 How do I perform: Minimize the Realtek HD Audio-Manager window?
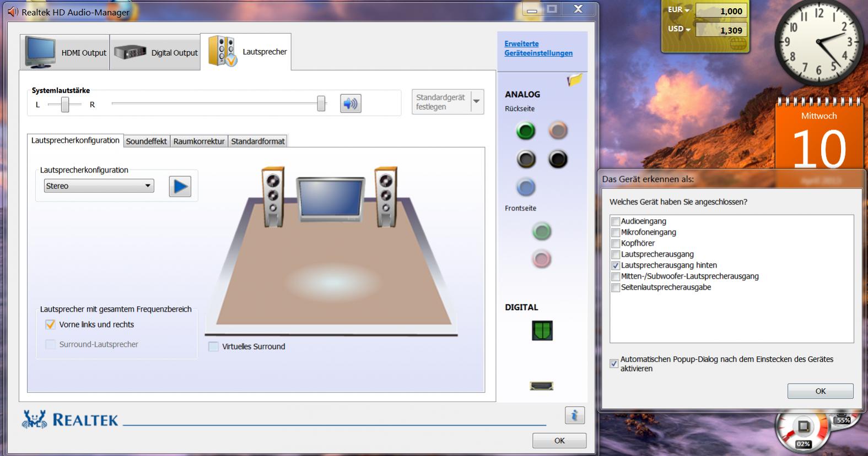point(531,10)
